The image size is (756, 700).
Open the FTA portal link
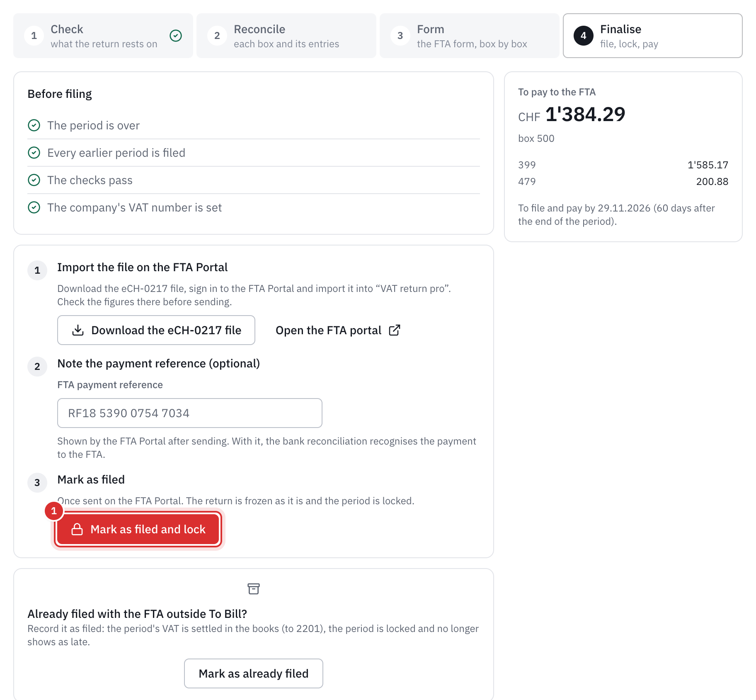pos(338,330)
